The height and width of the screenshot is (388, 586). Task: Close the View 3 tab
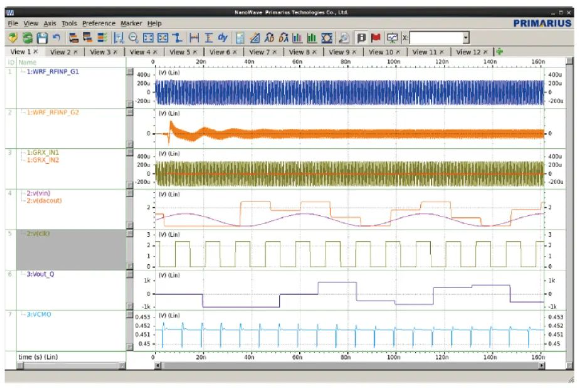[115, 52]
